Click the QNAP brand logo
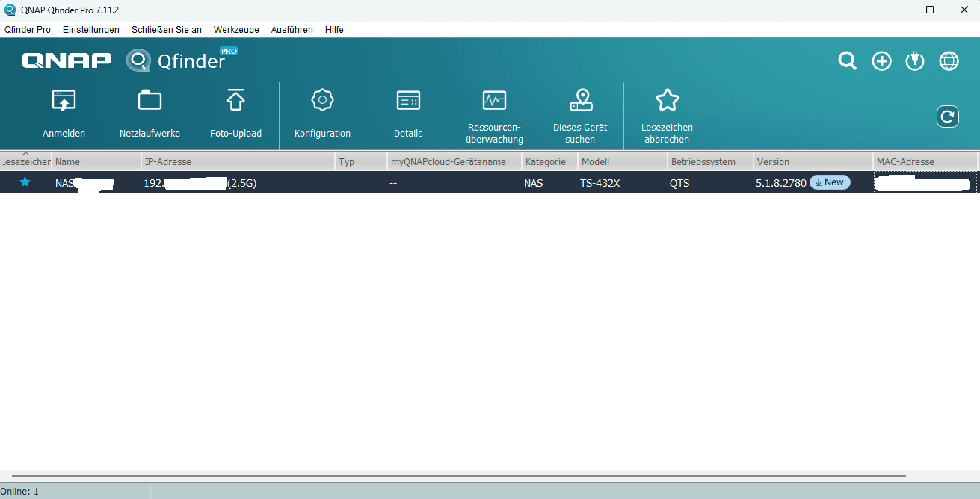The height and width of the screenshot is (499, 980). coord(67,61)
